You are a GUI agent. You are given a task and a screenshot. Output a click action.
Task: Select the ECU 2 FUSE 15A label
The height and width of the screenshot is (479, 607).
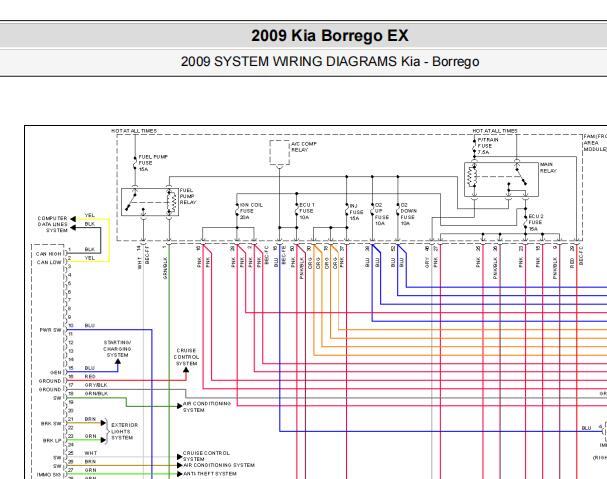536,223
